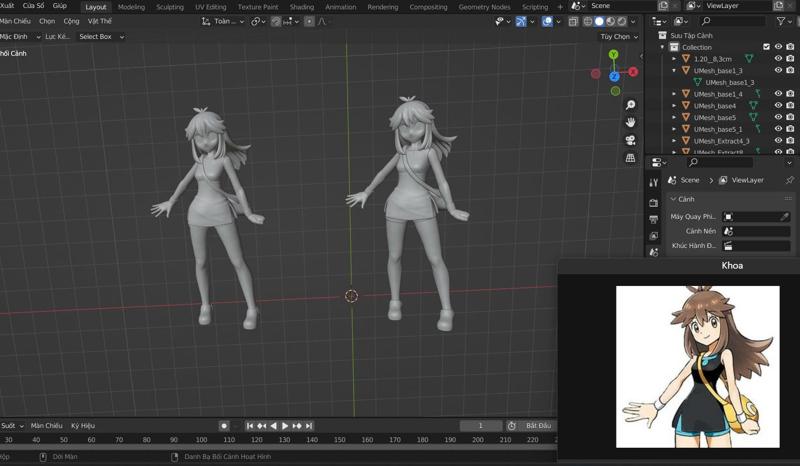The image size is (800, 466).
Task: Toggle X-ray display in viewport header
Action: [574, 21]
